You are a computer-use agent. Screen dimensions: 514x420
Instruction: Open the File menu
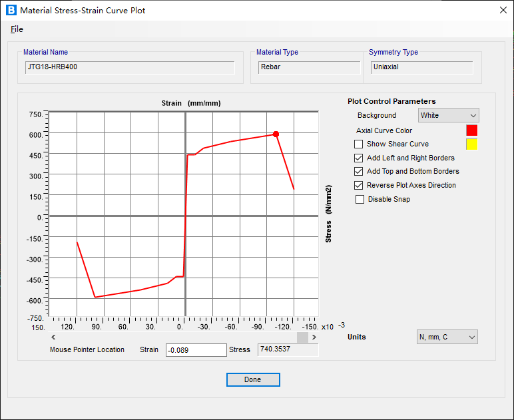(x=17, y=29)
